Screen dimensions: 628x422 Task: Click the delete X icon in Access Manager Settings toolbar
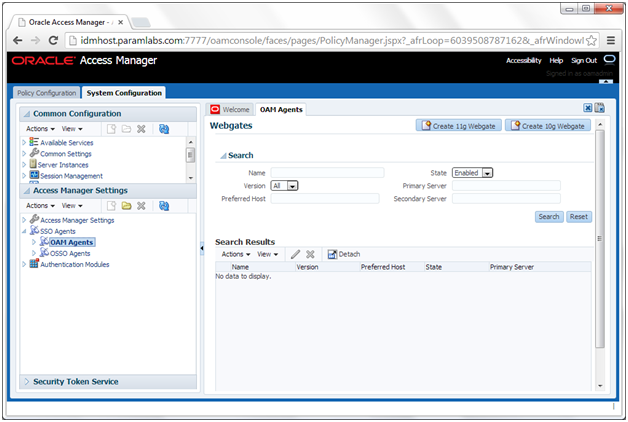pyautogui.click(x=141, y=206)
